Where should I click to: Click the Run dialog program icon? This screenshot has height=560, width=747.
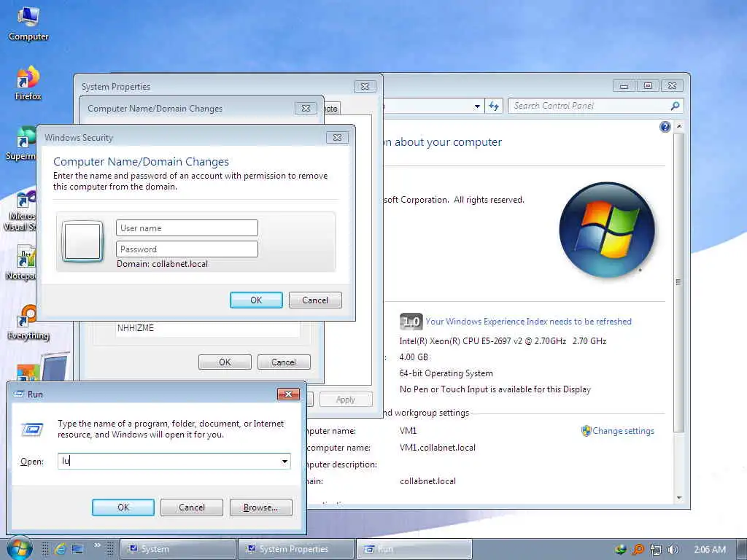click(32, 429)
